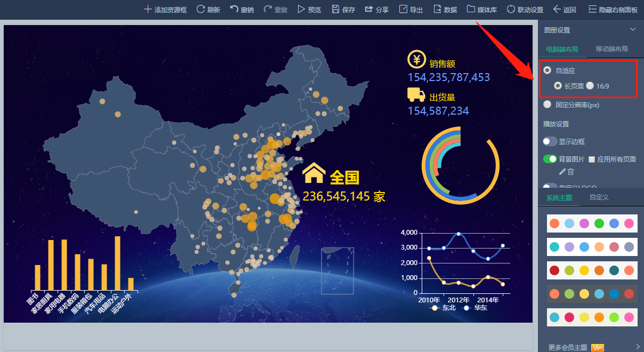Switch to the 电脑端布局 tab
Image resolution: width=644 pixels, height=352 pixels.
(562, 49)
